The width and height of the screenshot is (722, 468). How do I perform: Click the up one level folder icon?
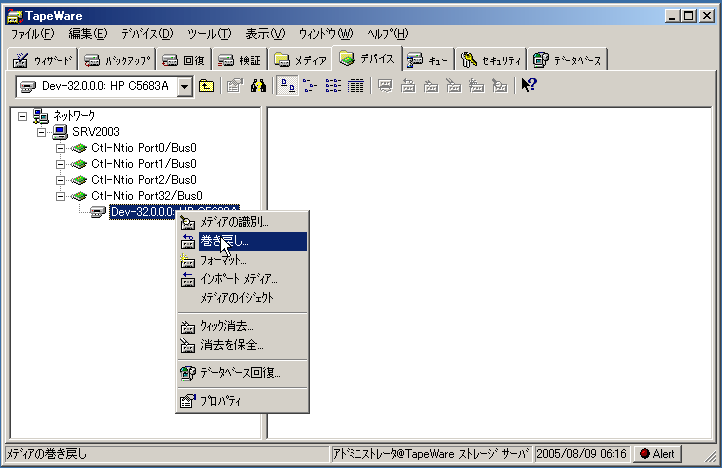pos(206,86)
